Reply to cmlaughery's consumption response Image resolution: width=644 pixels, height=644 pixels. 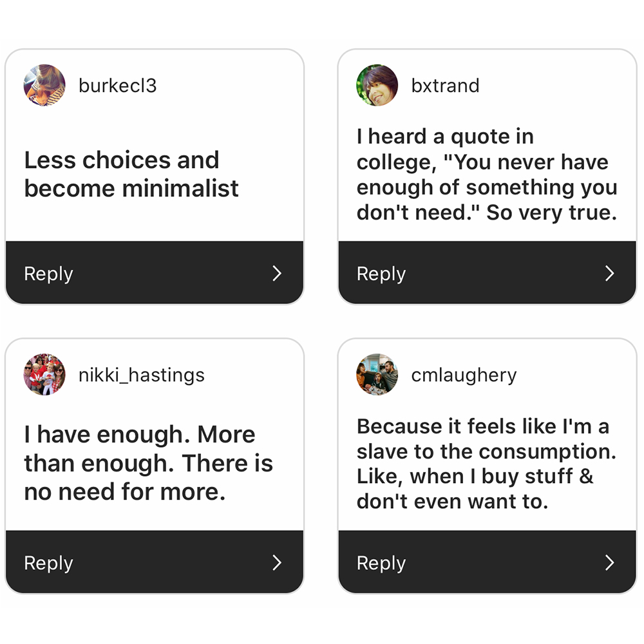pyautogui.click(x=487, y=562)
